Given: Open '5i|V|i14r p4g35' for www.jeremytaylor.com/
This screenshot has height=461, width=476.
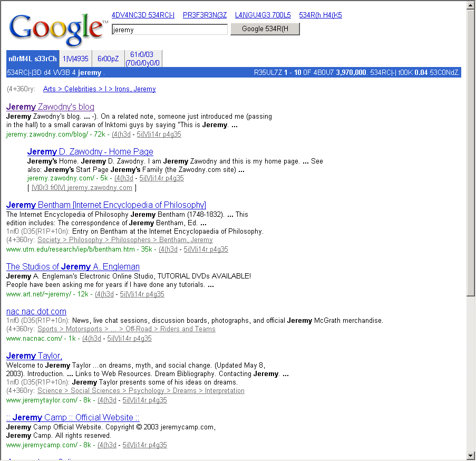Looking at the screenshot, I should point(144,400).
